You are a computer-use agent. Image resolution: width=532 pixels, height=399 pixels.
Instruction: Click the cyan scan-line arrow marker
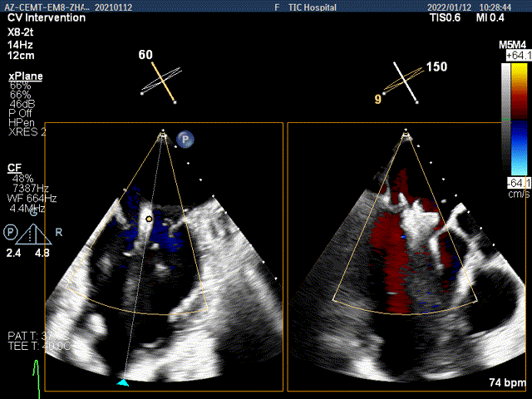[x=123, y=382]
